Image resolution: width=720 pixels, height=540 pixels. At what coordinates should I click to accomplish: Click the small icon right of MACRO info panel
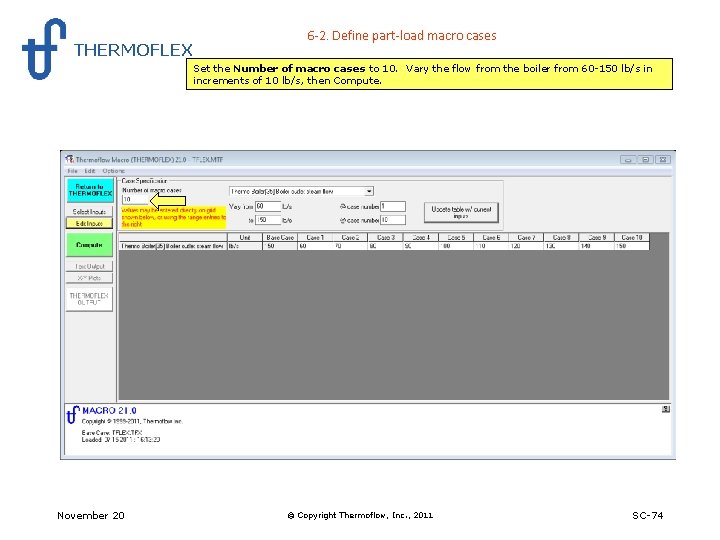[665, 409]
